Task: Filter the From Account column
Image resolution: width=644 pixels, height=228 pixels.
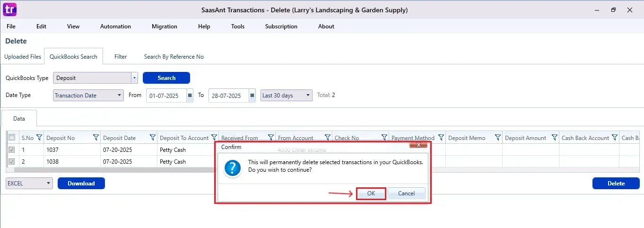Action: [328, 138]
